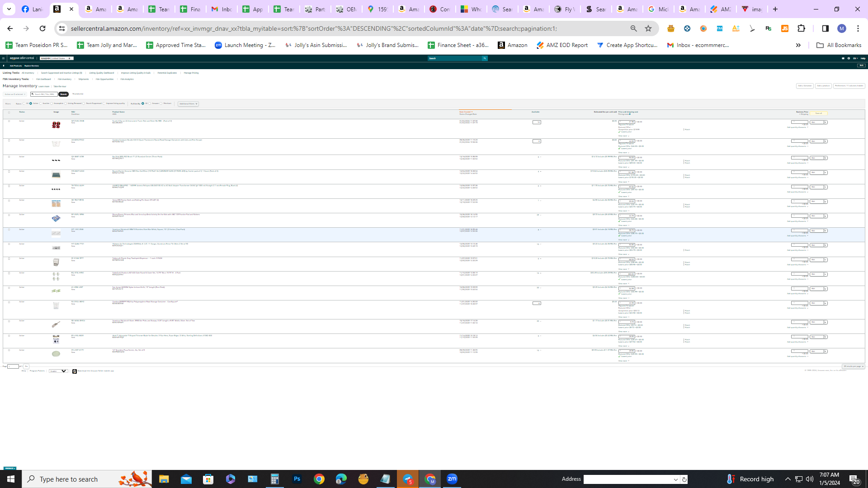Reload the page with browser refresh icon
Screen dimensions: 868x488
tap(42, 28)
